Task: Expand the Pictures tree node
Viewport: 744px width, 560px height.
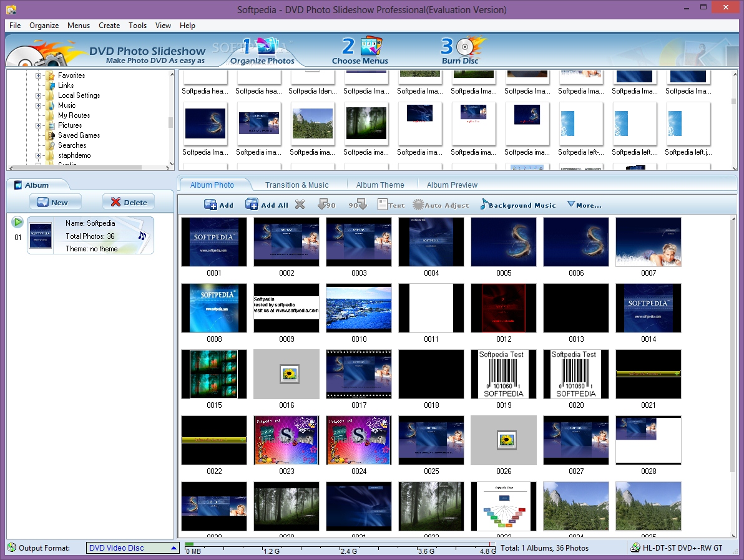Action: pos(39,125)
